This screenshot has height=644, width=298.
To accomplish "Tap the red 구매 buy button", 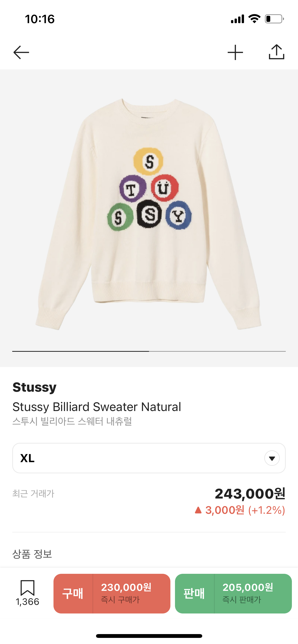I will click(73, 593).
